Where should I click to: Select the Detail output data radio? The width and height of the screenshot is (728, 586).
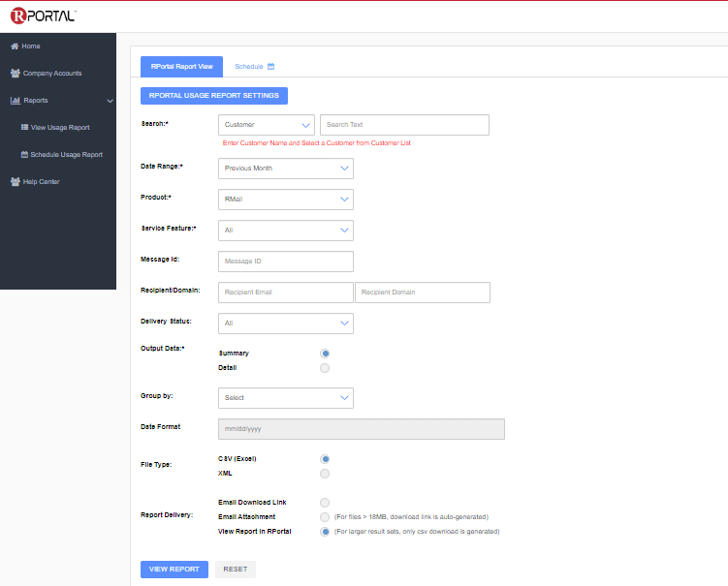(x=325, y=368)
